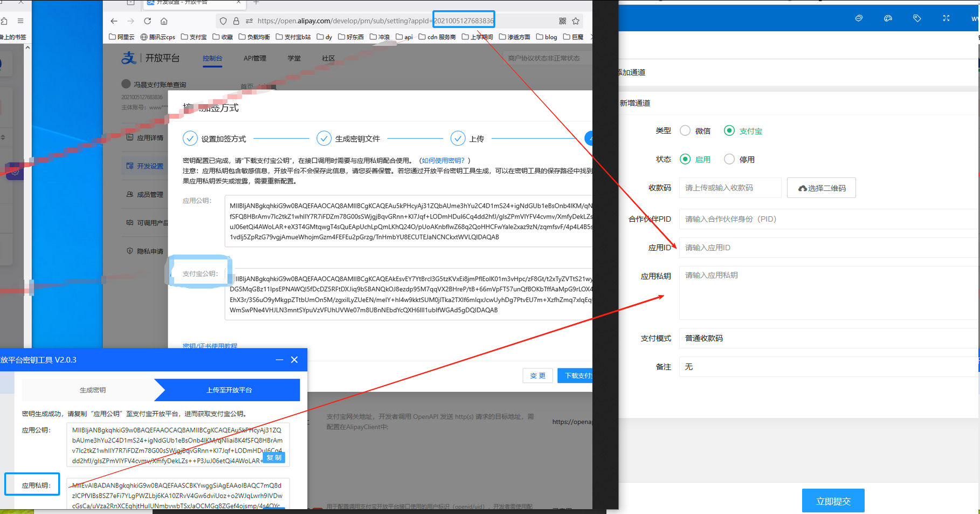
Task: Click the padlock site-info icon
Action: point(236,21)
